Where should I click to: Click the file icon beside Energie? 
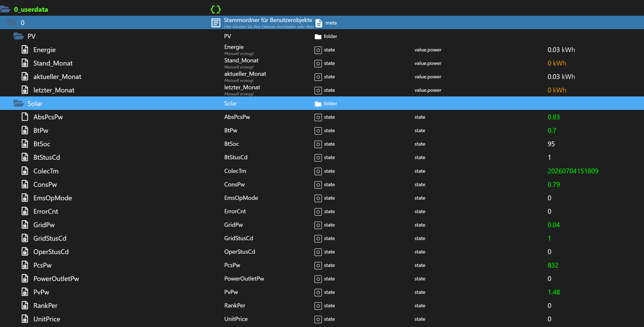pyautogui.click(x=25, y=50)
